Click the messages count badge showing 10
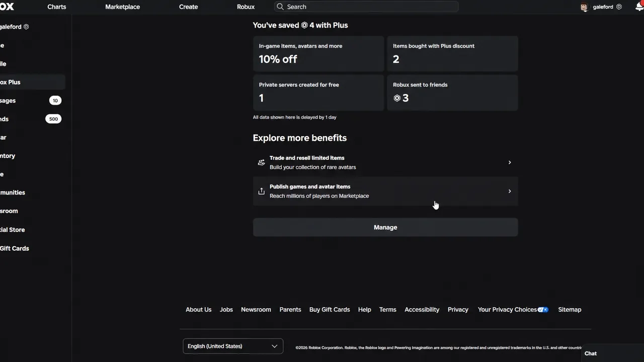 pos(55,101)
